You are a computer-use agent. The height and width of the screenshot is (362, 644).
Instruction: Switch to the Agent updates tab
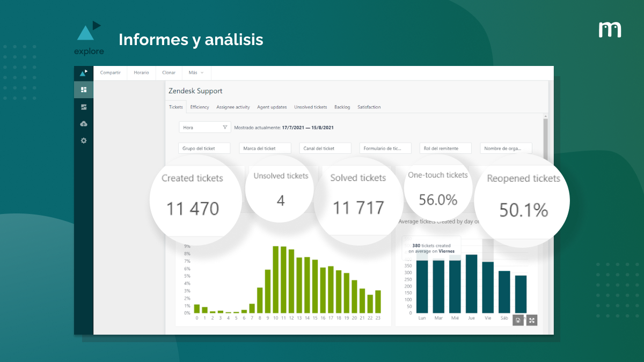coord(272,107)
